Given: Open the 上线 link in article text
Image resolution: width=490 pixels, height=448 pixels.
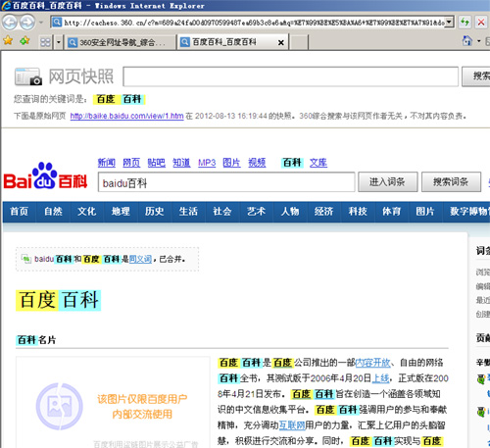Looking at the screenshot, I should coord(380,378).
